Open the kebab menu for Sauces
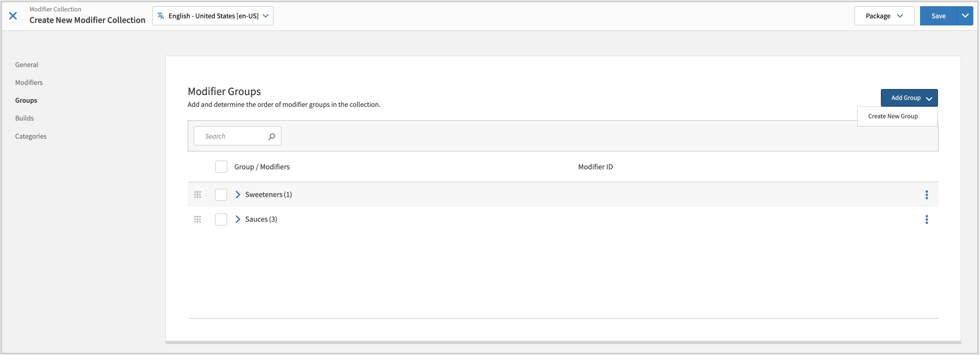 pos(927,219)
